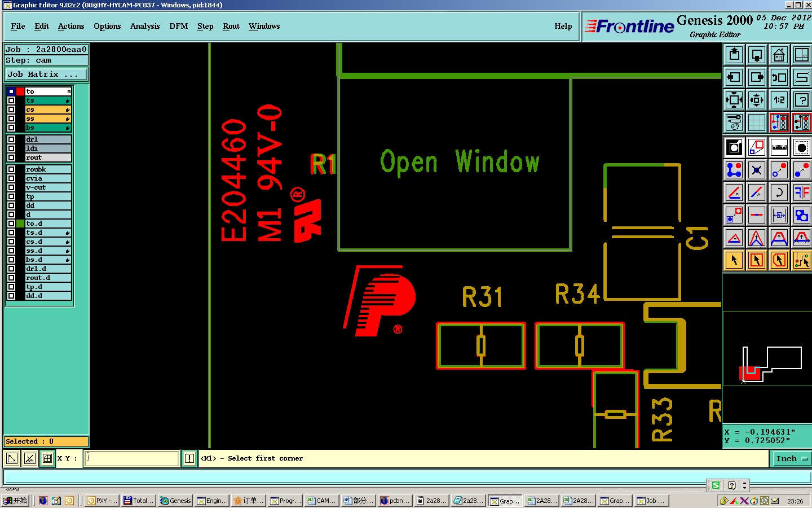Click the blue X delete point icon
Viewport: 812px width, 508px height.
pos(757,170)
